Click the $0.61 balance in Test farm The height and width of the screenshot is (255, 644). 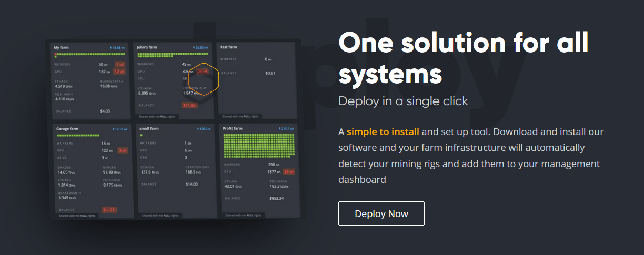(x=270, y=73)
